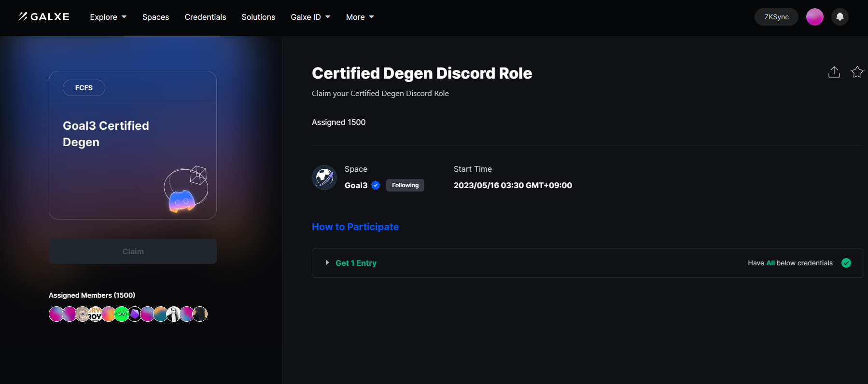Screen dimensions: 868x384
Task: Click the Assigned 1500 text
Action: tap(339, 122)
